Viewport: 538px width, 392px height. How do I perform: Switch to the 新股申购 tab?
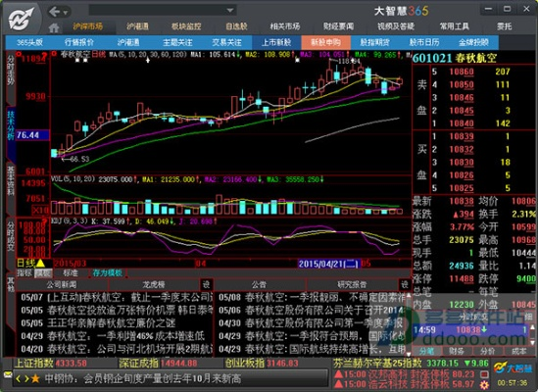326,42
